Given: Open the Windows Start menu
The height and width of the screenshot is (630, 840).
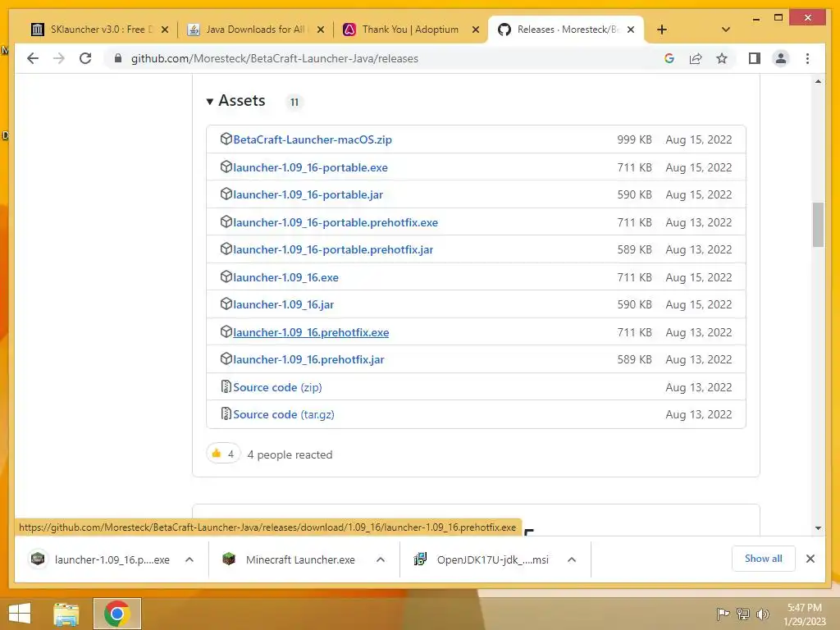Looking at the screenshot, I should [x=20, y=614].
